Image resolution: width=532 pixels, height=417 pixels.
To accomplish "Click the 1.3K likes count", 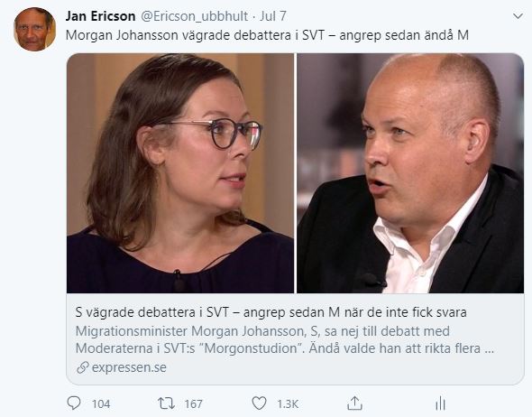I will tap(288, 403).
